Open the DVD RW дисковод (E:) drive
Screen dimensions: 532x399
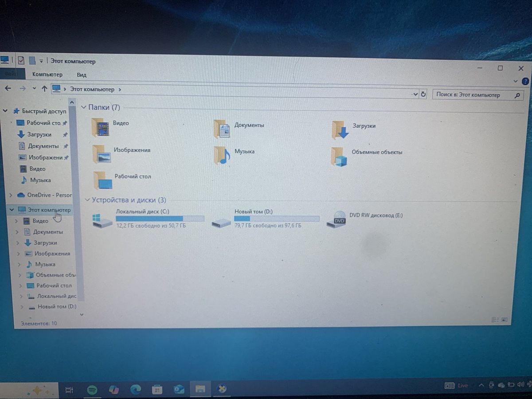tap(336, 219)
